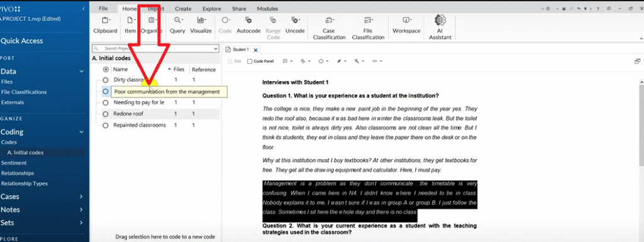Click the Code ribbon button
The height and width of the screenshot is (242, 644).
225,25
